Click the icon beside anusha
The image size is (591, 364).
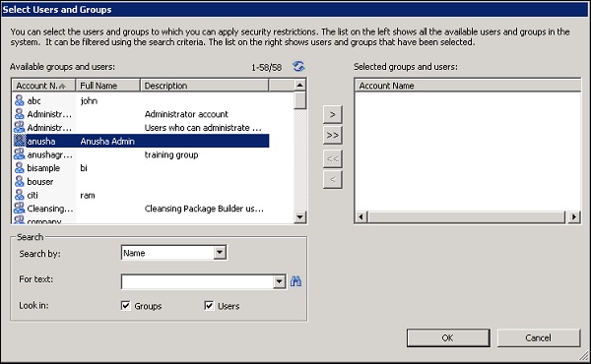pyautogui.click(x=20, y=141)
